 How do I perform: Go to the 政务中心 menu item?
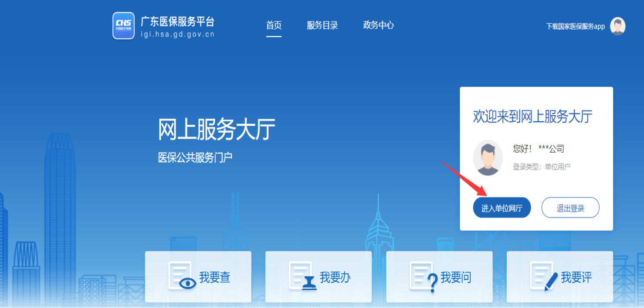tap(378, 25)
